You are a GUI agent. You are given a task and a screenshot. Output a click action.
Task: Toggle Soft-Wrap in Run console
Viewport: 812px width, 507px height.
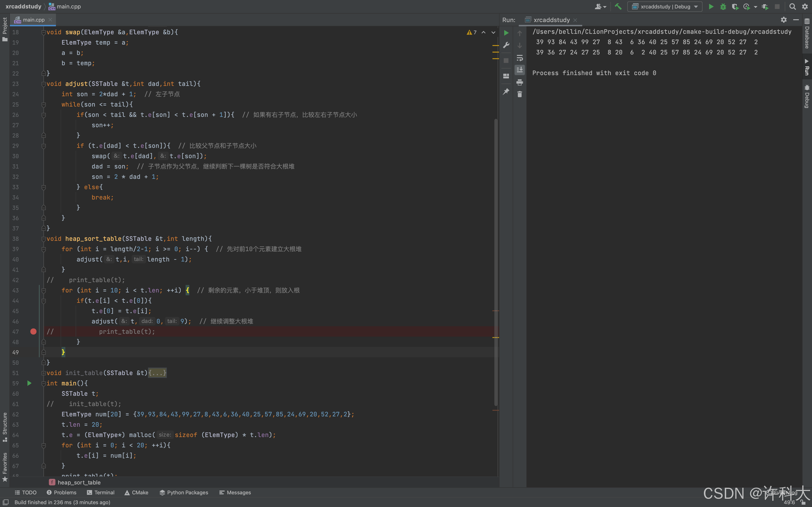[519, 58]
